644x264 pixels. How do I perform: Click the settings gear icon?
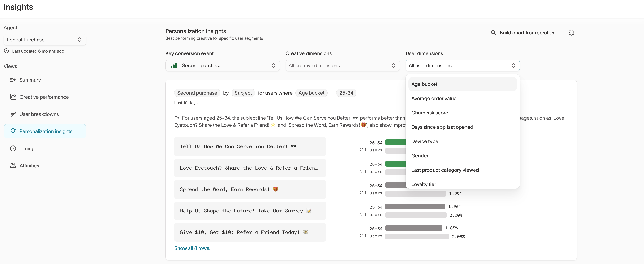(571, 33)
